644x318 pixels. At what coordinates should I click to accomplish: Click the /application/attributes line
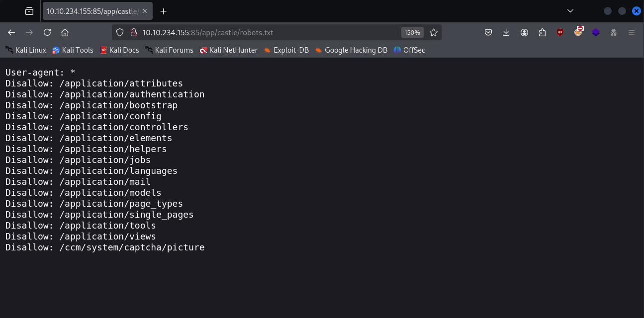tap(94, 83)
